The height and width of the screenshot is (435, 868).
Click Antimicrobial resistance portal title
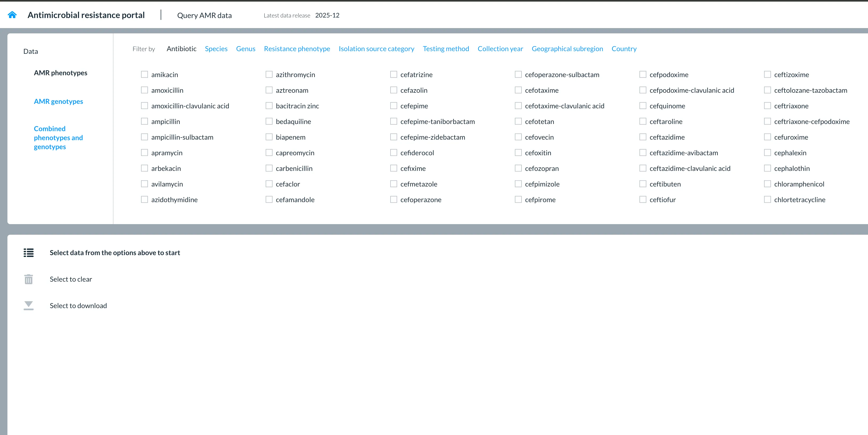(x=86, y=15)
